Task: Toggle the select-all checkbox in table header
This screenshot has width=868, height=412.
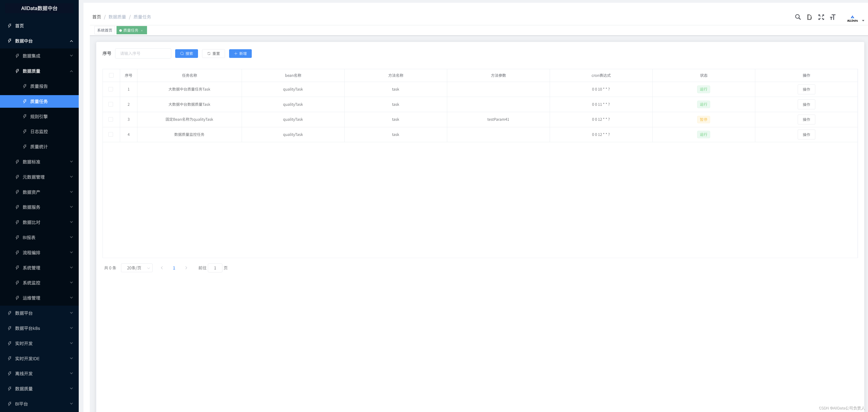Action: [111, 75]
